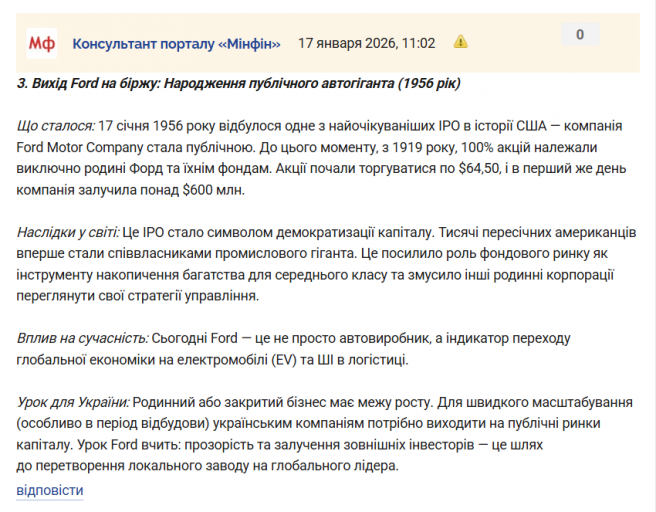The image size is (656, 512).
Task: Click the yellow warning report icon
Action: pyautogui.click(x=461, y=42)
